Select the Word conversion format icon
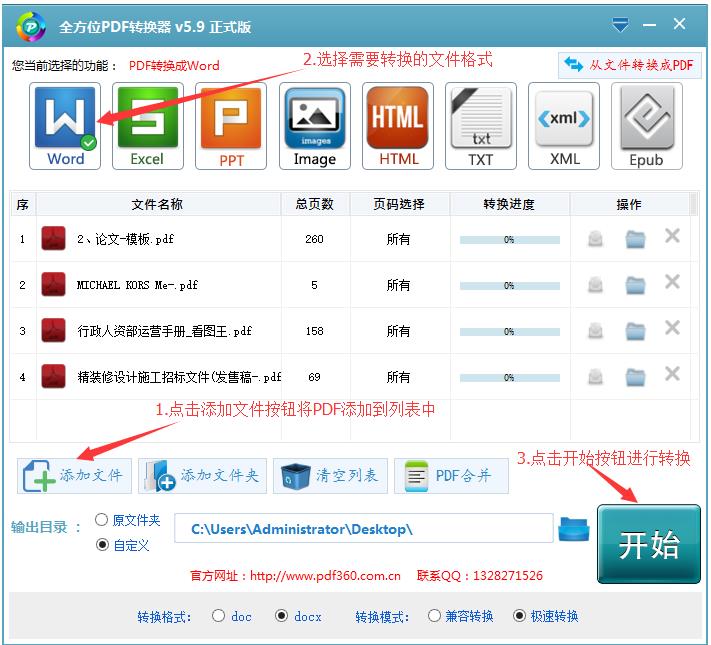711x645 pixels. coord(66,126)
